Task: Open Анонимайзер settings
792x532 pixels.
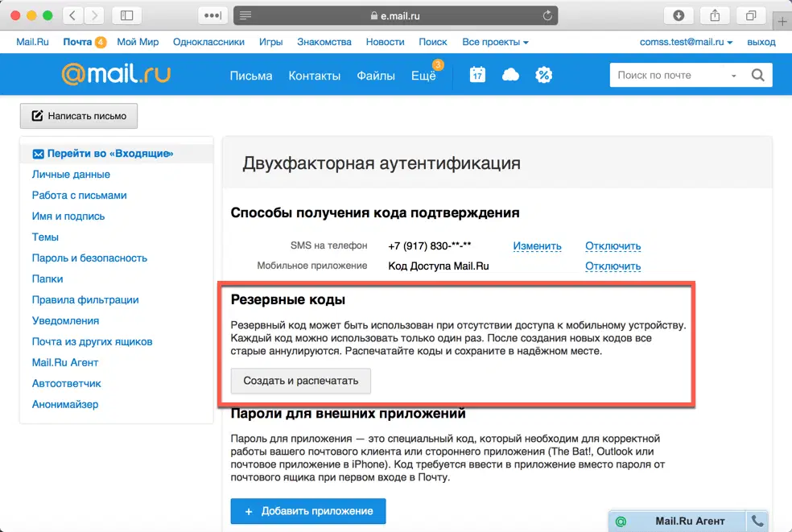Action: coord(65,405)
